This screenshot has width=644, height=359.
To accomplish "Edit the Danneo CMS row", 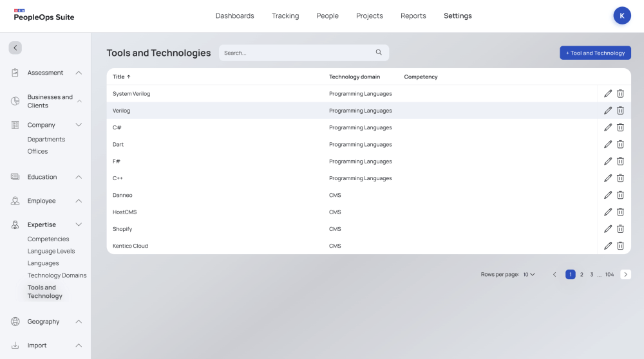I will 608,195.
